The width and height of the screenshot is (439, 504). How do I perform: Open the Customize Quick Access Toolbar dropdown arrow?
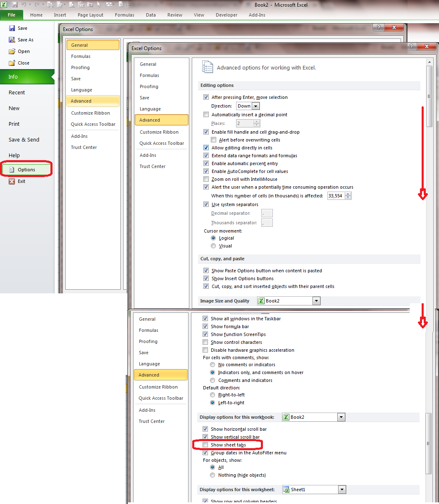point(129,5)
